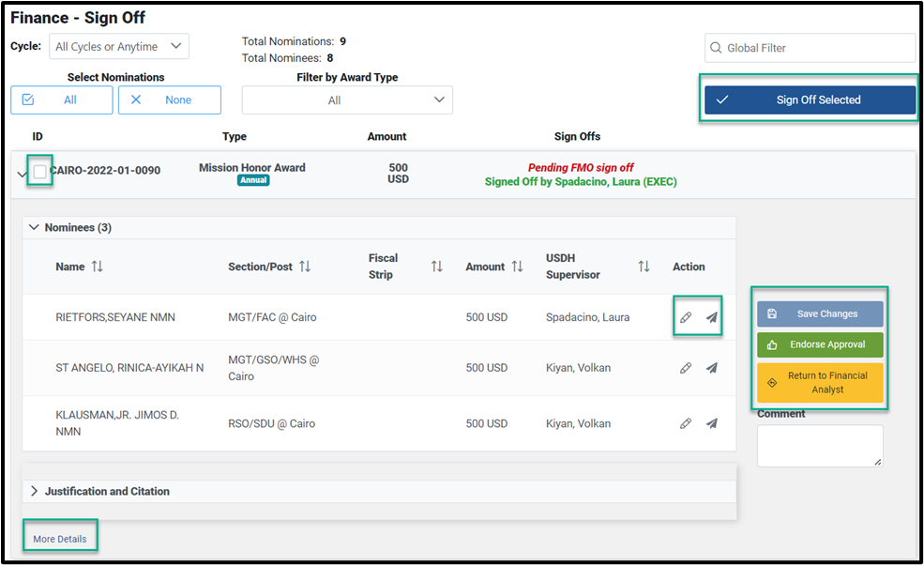This screenshot has height=565, width=924.
Task: Sort by Section/Post column arrows
Action: (x=305, y=267)
